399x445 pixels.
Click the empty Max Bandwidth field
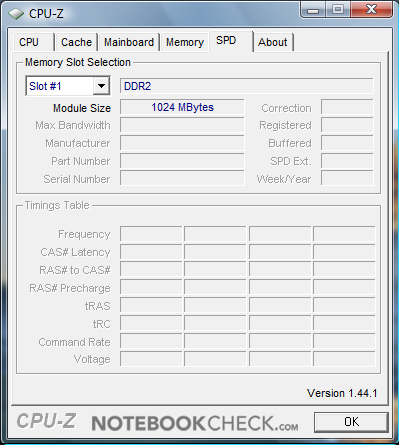[x=182, y=125]
